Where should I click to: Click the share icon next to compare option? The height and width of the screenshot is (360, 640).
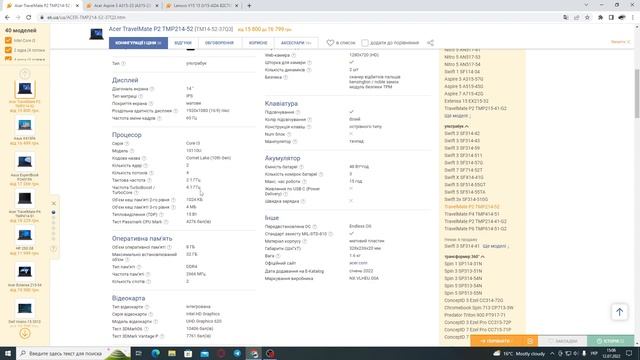(x=430, y=43)
